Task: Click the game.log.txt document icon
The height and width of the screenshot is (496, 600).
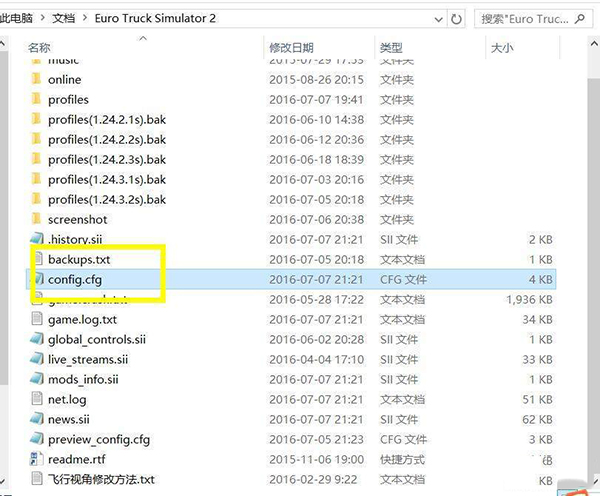Action: click(x=37, y=319)
